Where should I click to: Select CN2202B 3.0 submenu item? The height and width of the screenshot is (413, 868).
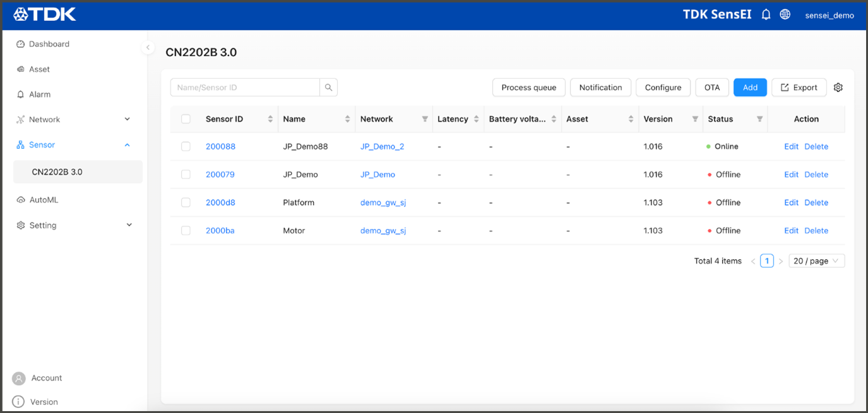tap(78, 172)
